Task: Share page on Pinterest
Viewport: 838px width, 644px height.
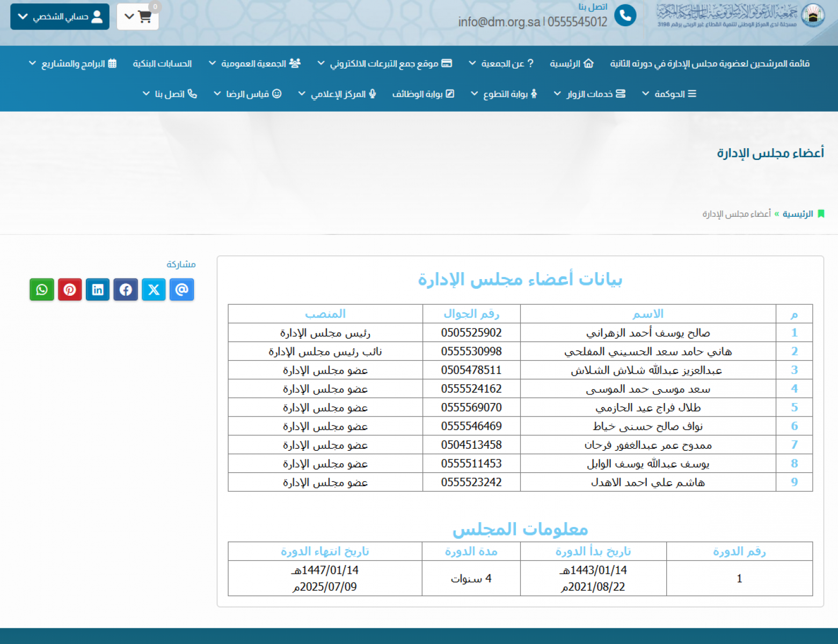Action: pos(70,290)
